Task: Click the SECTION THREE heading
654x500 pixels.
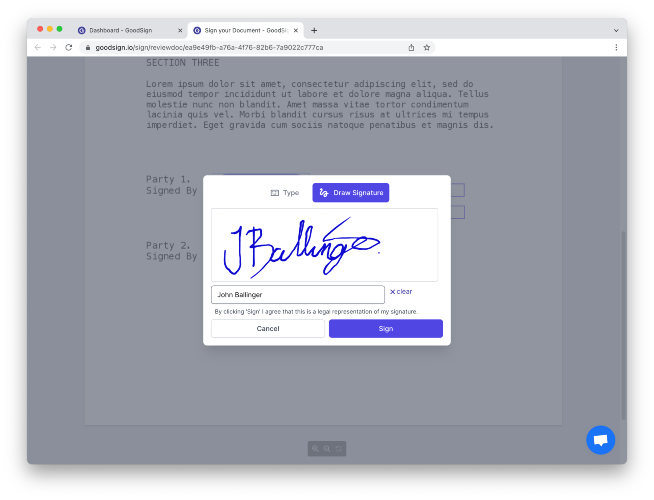Action: (x=182, y=63)
